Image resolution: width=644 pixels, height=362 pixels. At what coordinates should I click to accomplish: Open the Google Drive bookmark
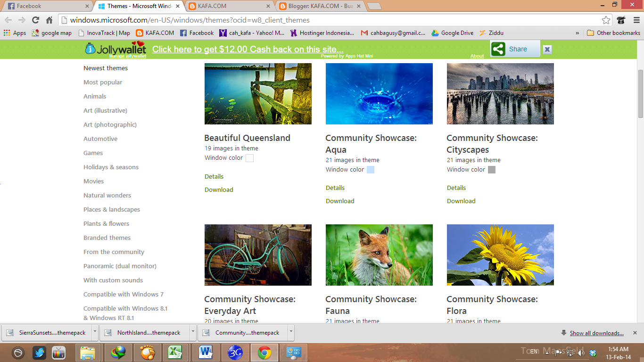pos(453,33)
